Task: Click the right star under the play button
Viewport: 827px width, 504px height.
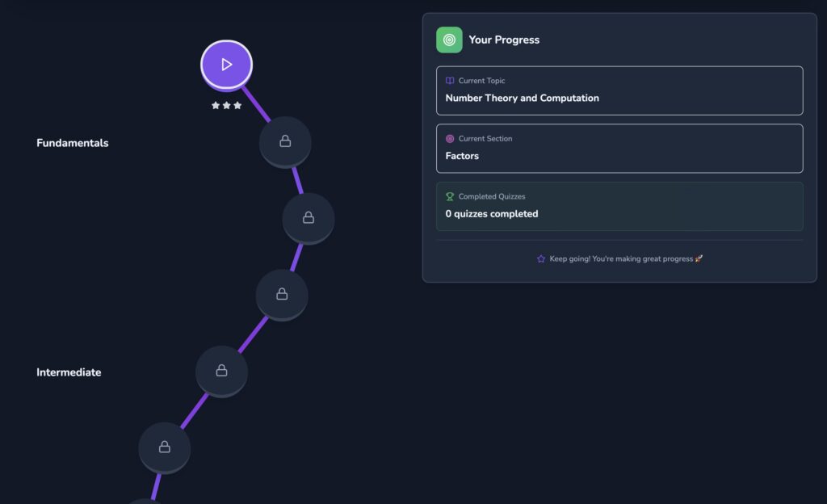Action: pos(237,106)
